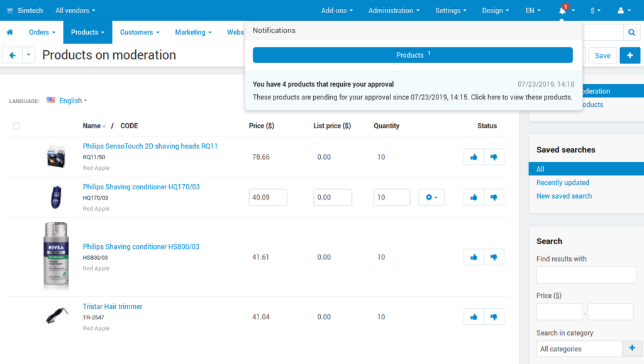Open Philips SensoTouch 2D shaving heads RQ11 link
Image resolution: width=644 pixels, height=364 pixels.
pyautogui.click(x=150, y=146)
